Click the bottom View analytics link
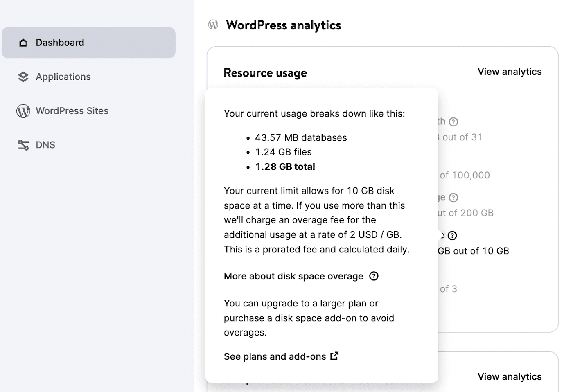573x392 pixels. point(510,376)
